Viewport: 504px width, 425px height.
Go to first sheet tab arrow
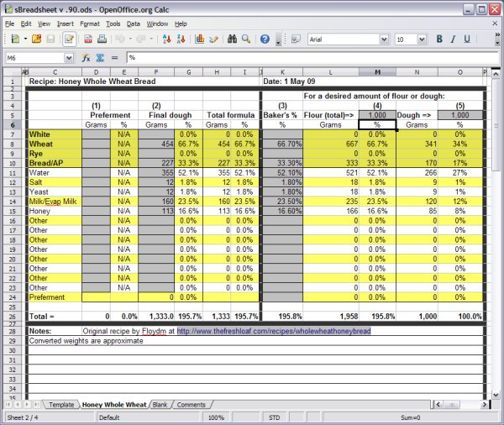[x=8, y=405]
